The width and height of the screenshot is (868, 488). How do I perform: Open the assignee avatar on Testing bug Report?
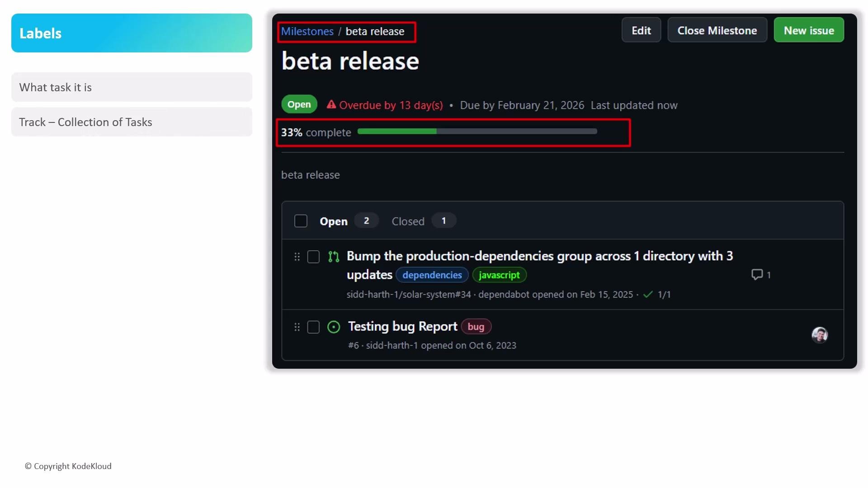pos(820,335)
